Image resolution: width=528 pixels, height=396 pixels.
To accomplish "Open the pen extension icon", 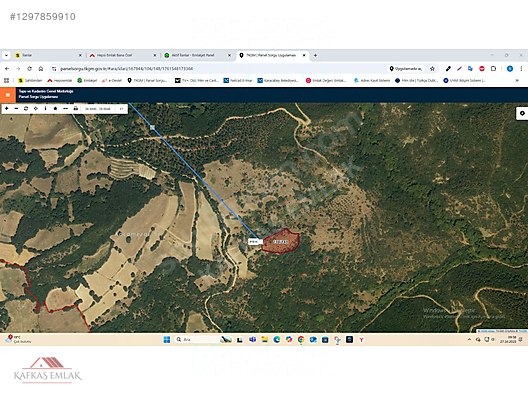I will [459, 69].
